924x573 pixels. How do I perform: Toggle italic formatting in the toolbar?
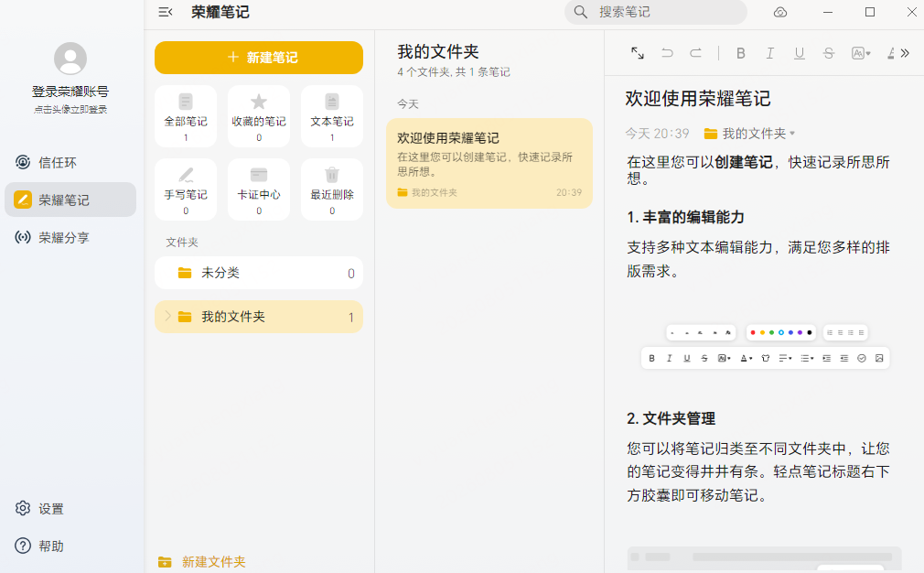click(769, 54)
